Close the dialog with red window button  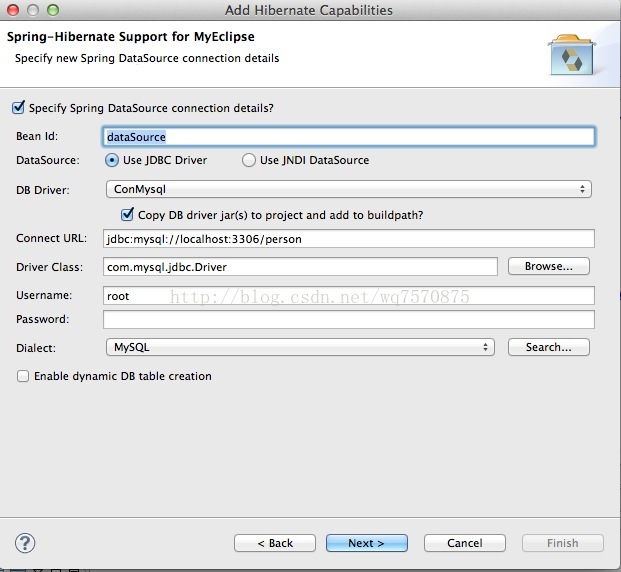13,10
